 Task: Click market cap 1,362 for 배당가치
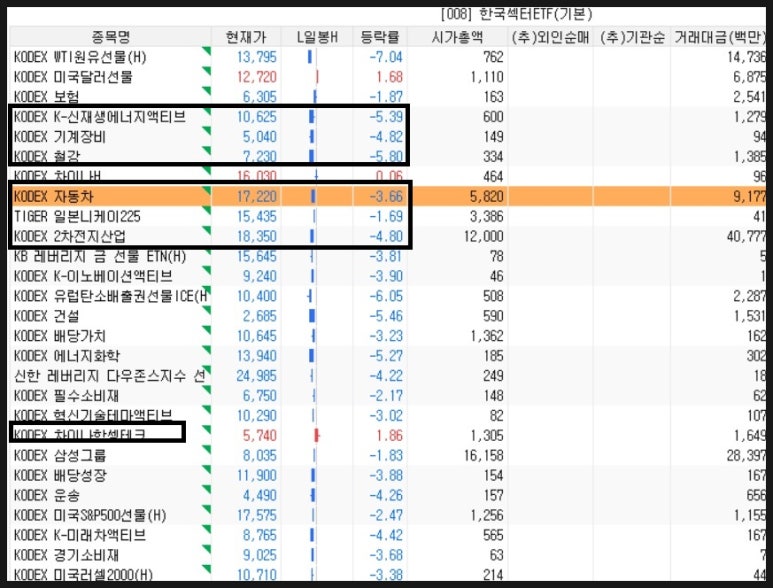(487, 336)
